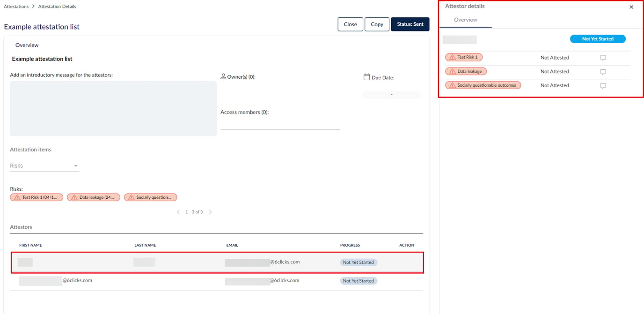Image resolution: width=644 pixels, height=314 pixels.
Task: Go to previous page of risks
Action: (x=178, y=212)
